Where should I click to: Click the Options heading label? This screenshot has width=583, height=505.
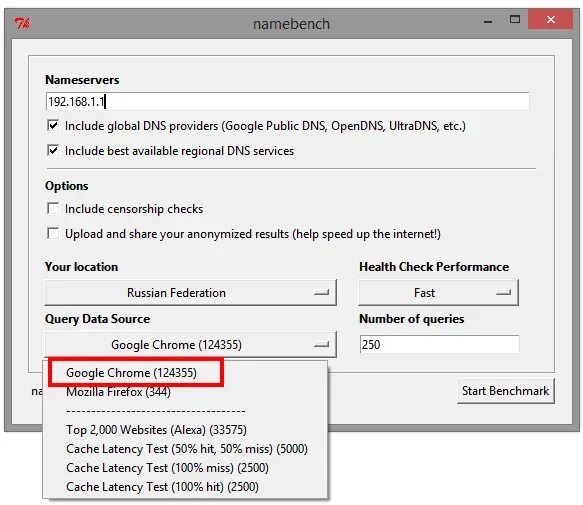click(67, 186)
